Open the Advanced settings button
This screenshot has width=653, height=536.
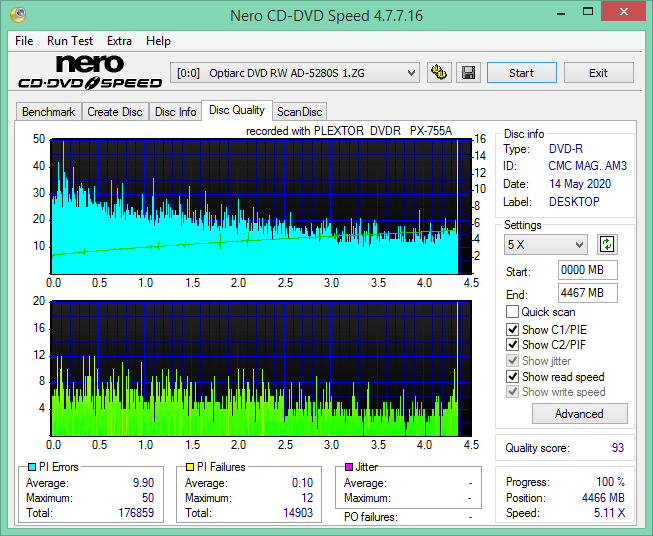[x=579, y=414]
